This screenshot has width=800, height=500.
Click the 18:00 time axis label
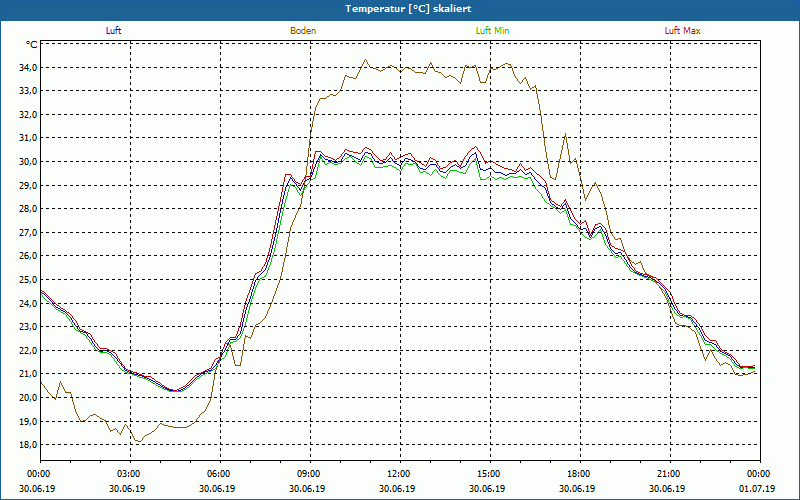pyautogui.click(x=581, y=474)
